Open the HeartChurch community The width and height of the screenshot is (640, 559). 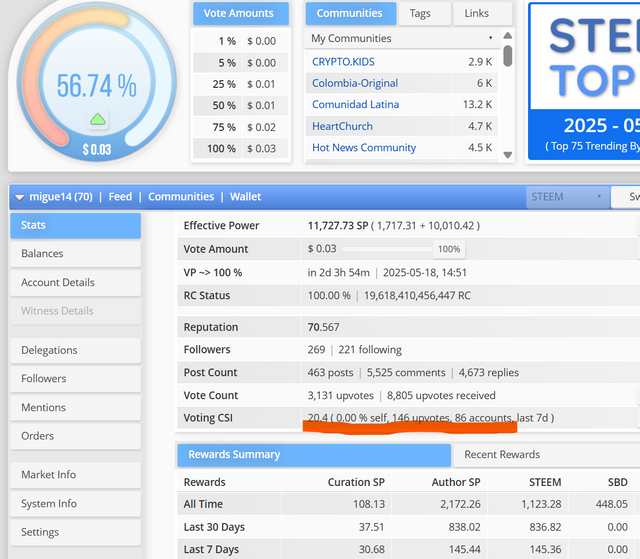pos(342,126)
